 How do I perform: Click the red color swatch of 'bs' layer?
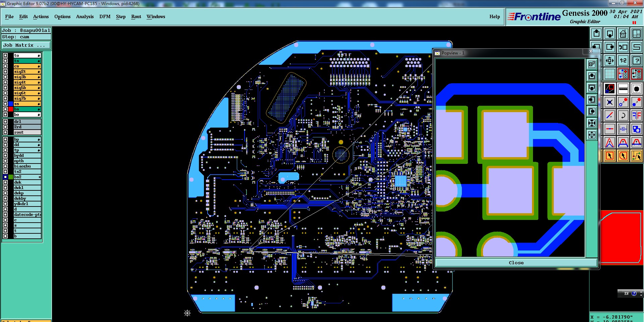coord(11,109)
